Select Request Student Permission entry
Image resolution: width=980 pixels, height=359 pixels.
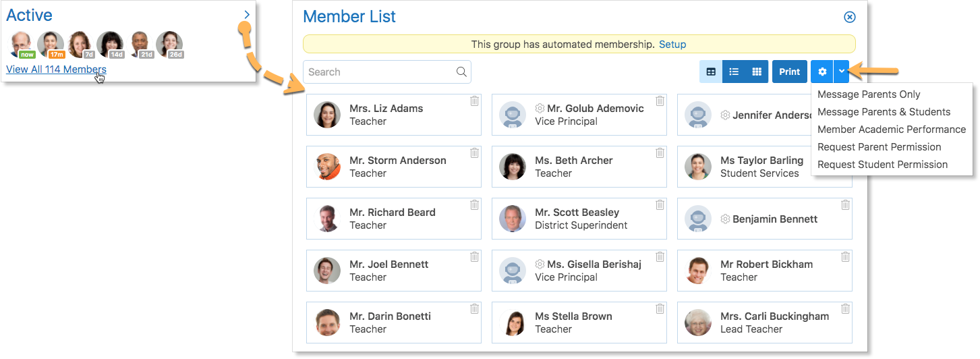point(882,165)
